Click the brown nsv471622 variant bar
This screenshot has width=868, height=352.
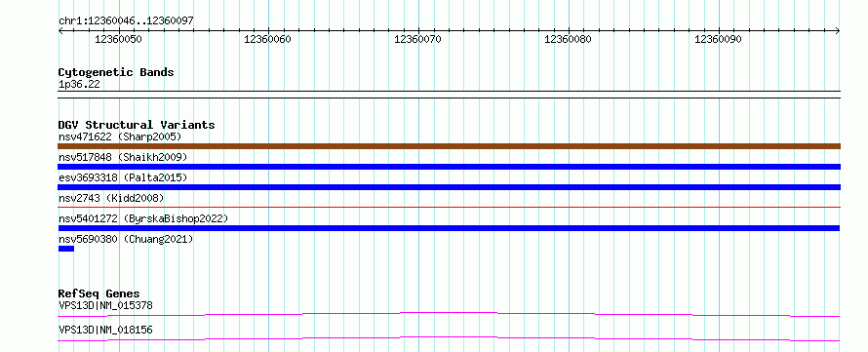[x=449, y=146]
